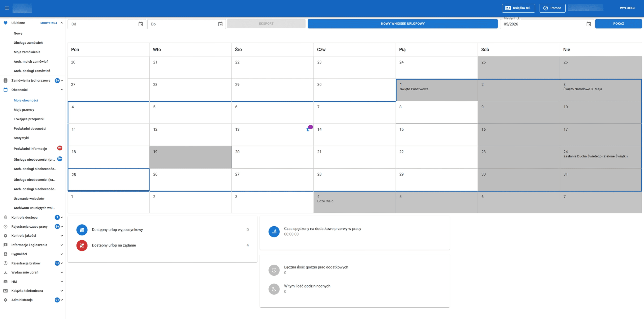Click the Administracja gear icon
644x319 pixels.
click(x=6, y=300)
